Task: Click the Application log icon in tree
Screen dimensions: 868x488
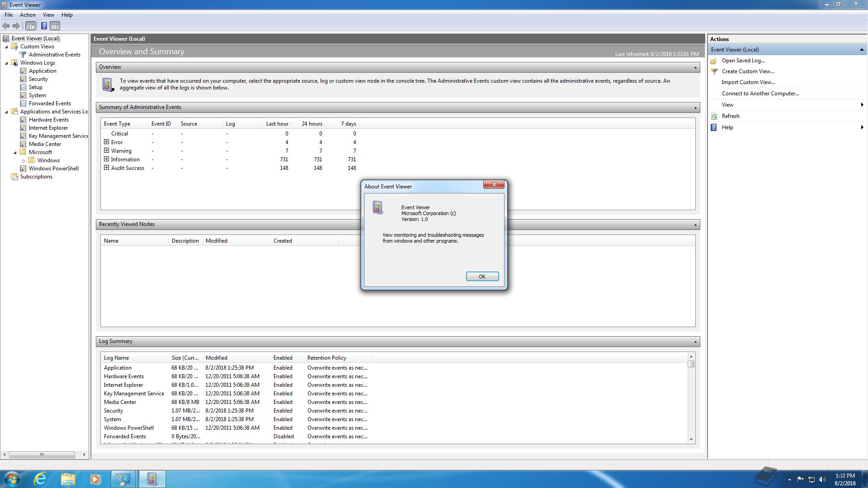Action: (23, 71)
